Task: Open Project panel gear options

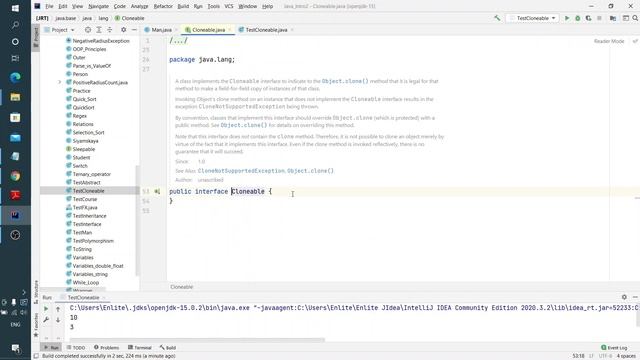Action: pyautogui.click(x=123, y=30)
